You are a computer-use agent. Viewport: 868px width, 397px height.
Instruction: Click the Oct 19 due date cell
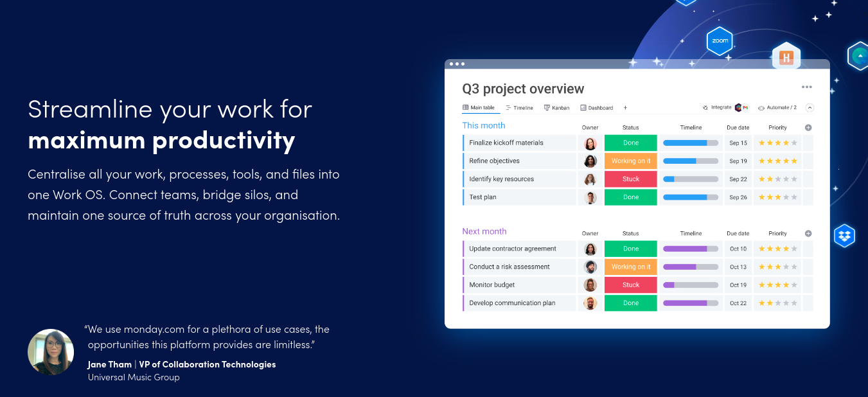click(738, 285)
